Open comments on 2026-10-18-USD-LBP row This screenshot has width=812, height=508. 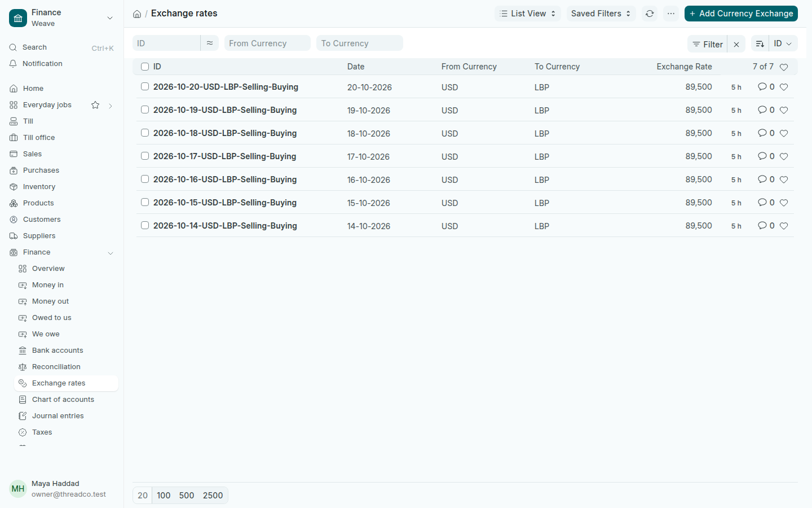click(766, 133)
